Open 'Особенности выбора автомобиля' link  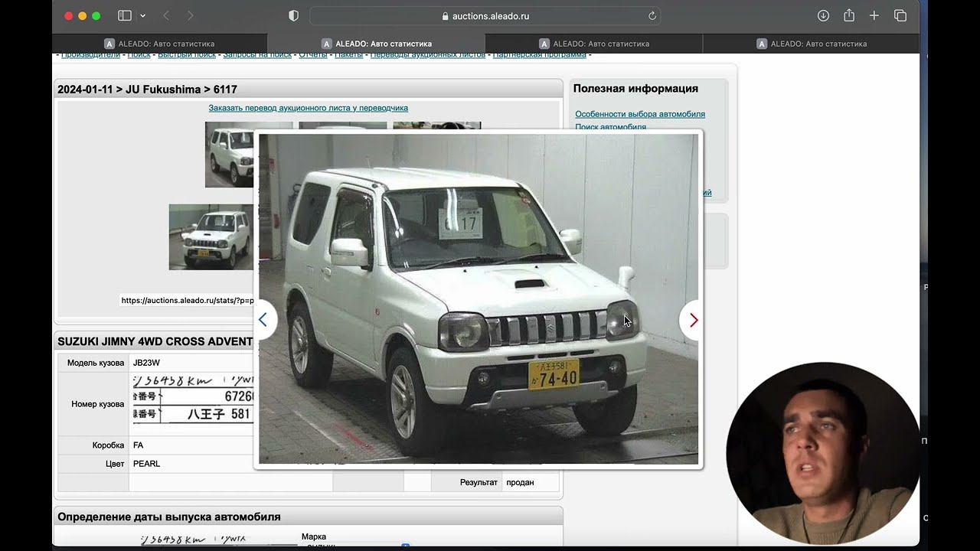[640, 114]
